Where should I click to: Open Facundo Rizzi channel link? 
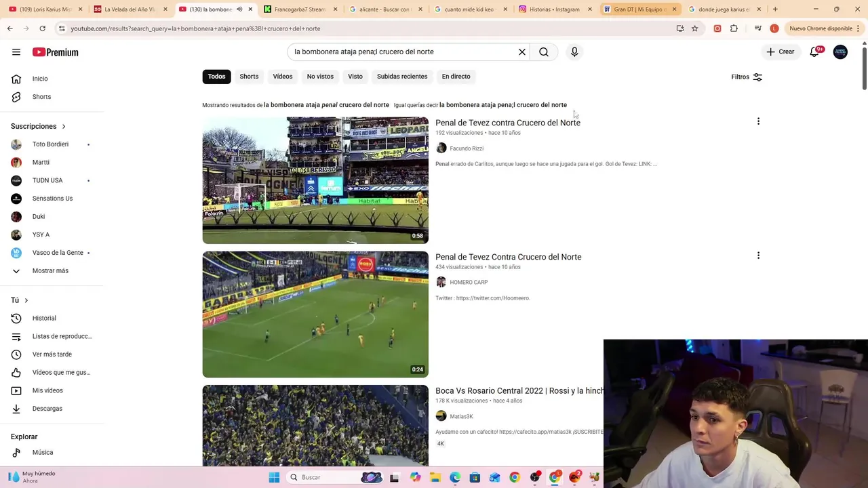[467, 148]
